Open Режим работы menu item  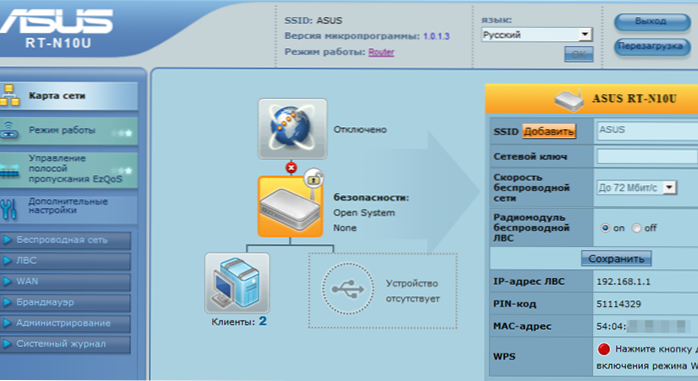coord(69,130)
